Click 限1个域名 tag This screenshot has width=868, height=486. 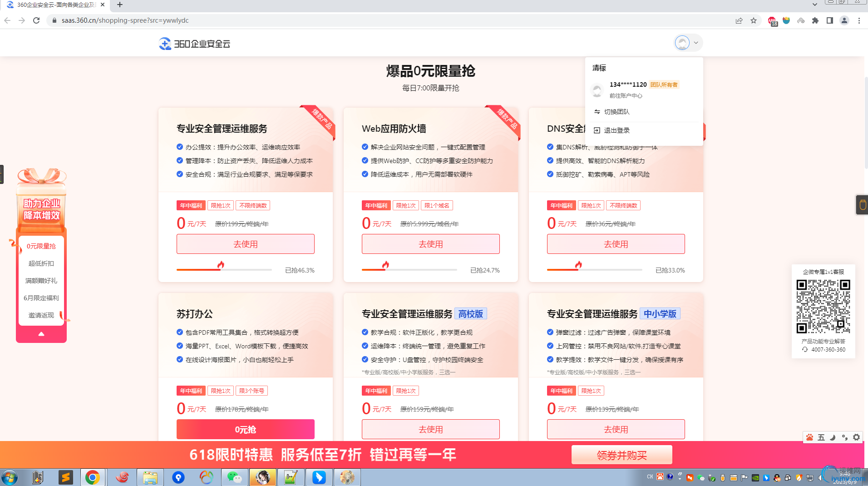point(437,205)
